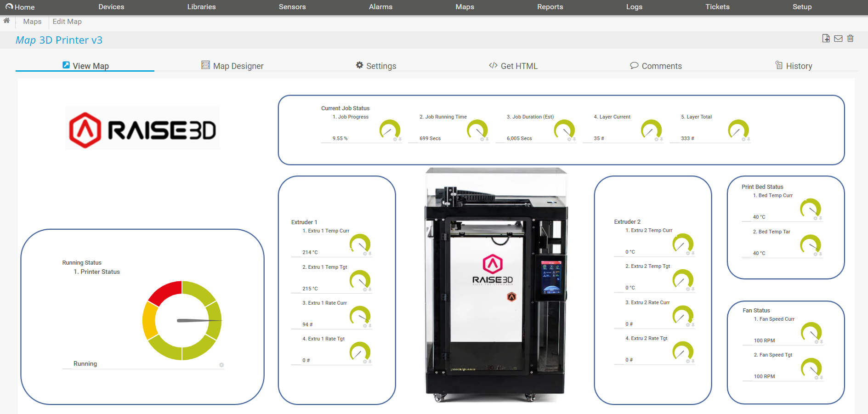Click the pin icon on Job Progress gauge
The image size is (868, 414).
[400, 139]
